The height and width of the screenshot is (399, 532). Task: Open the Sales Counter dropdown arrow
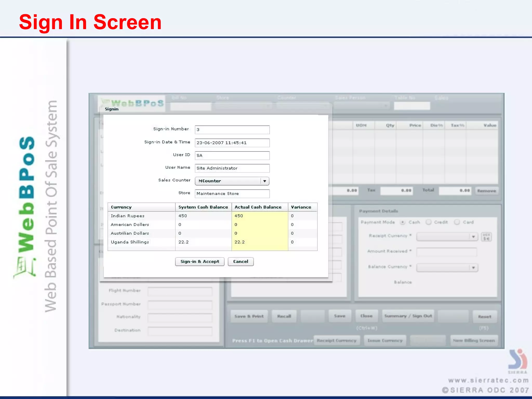265,181
